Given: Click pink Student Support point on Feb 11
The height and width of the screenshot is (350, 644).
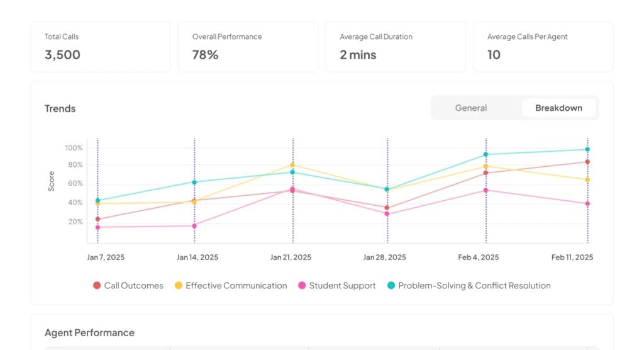Looking at the screenshot, I should [587, 203].
